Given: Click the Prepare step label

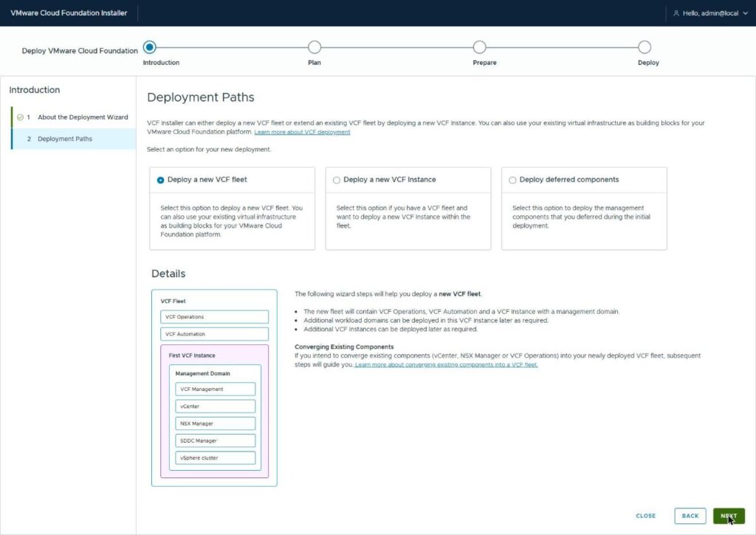Looking at the screenshot, I should (484, 63).
